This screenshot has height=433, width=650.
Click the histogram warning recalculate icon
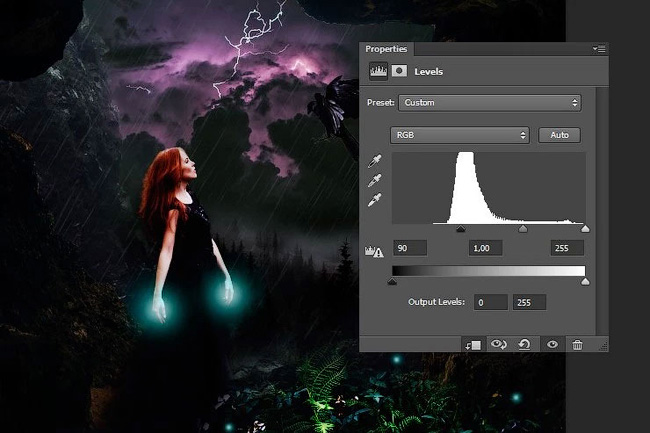(x=374, y=252)
